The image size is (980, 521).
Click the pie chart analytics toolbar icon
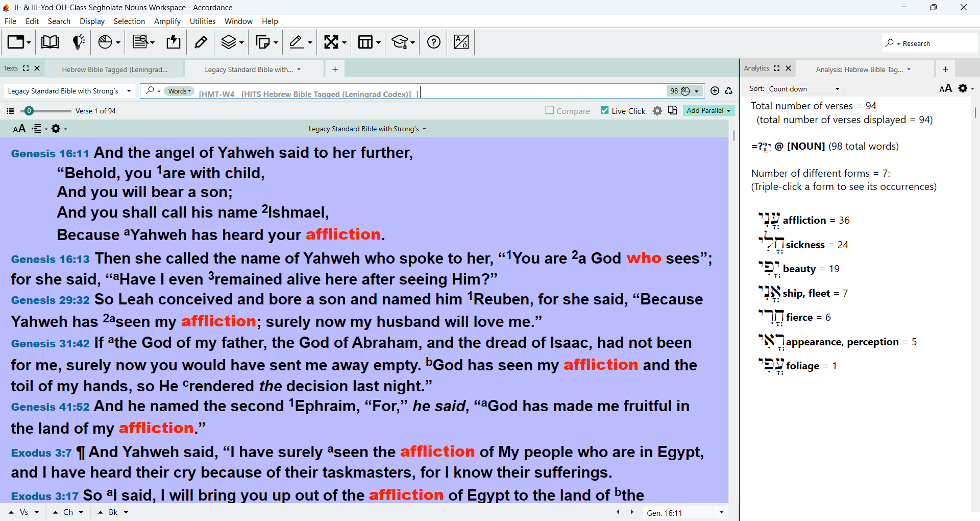(109, 42)
